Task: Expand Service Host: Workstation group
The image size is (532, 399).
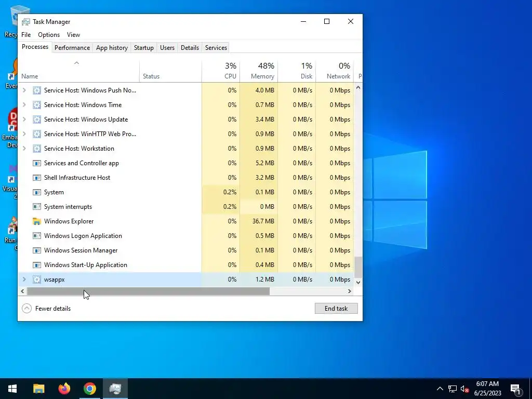Action: click(x=24, y=149)
